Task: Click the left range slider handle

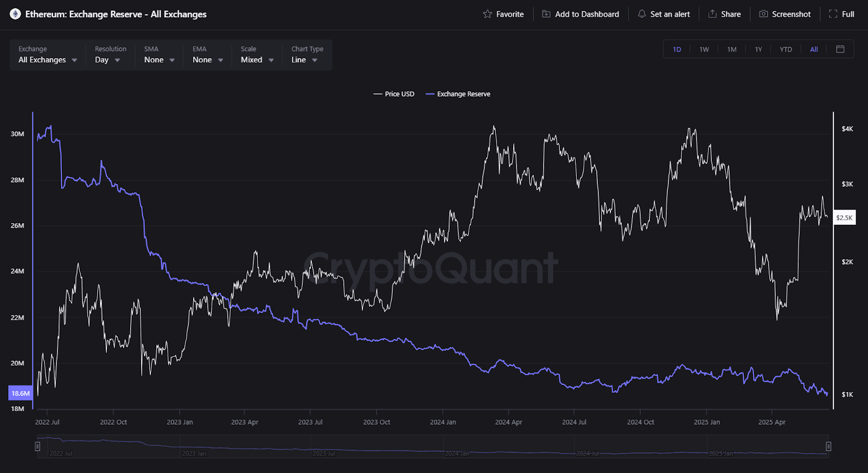Action: tap(37, 446)
